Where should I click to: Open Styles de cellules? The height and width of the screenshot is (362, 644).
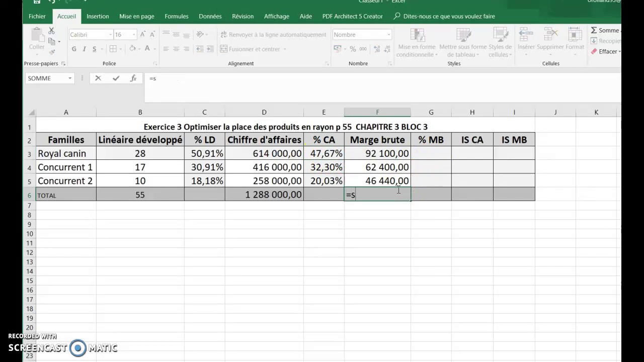(x=500, y=43)
